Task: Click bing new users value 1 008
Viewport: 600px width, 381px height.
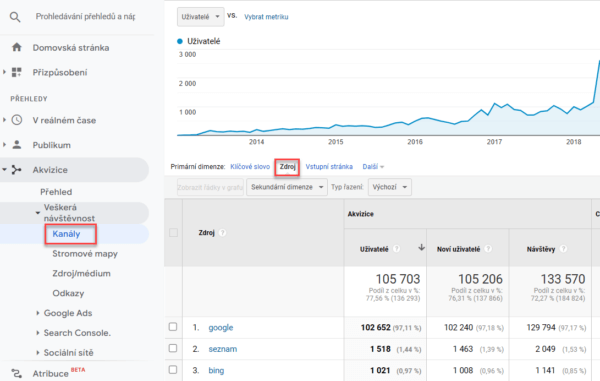Action: click(x=463, y=370)
